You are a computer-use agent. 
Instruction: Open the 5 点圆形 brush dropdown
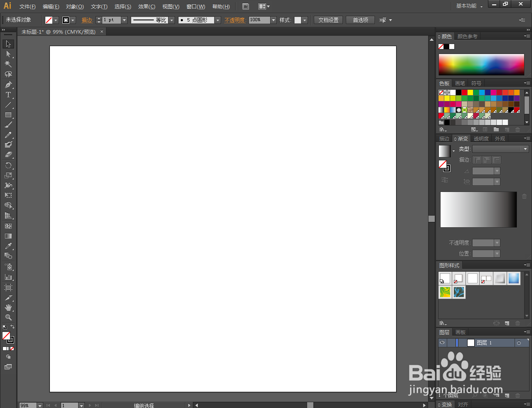(217, 20)
